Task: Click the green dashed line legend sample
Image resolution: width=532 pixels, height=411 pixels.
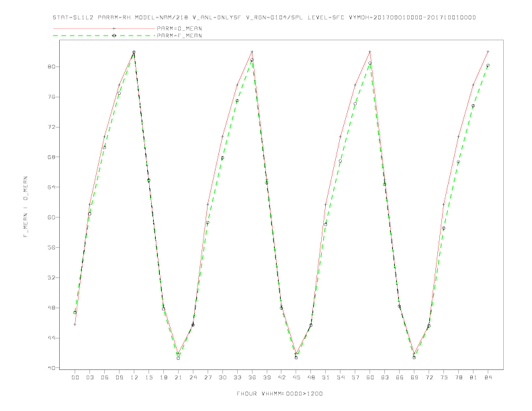Action: pyautogui.click(x=104, y=36)
